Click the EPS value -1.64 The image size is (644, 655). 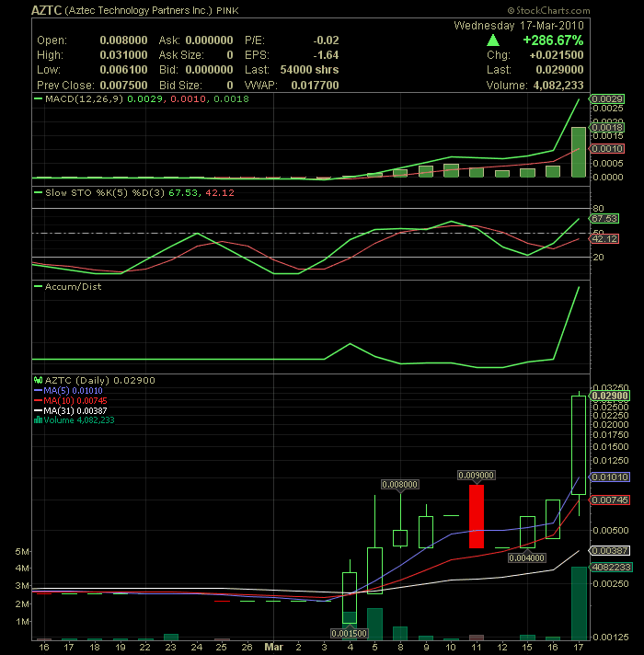pos(327,55)
